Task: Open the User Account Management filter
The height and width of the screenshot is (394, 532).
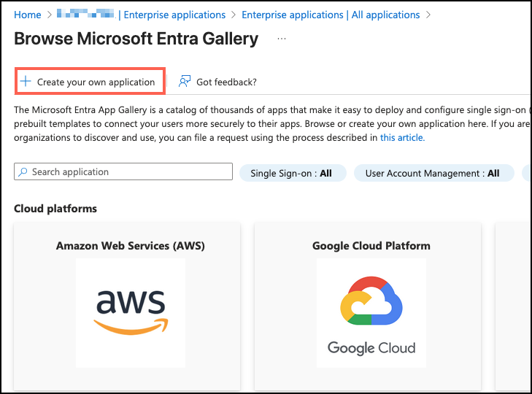Action: coord(432,173)
